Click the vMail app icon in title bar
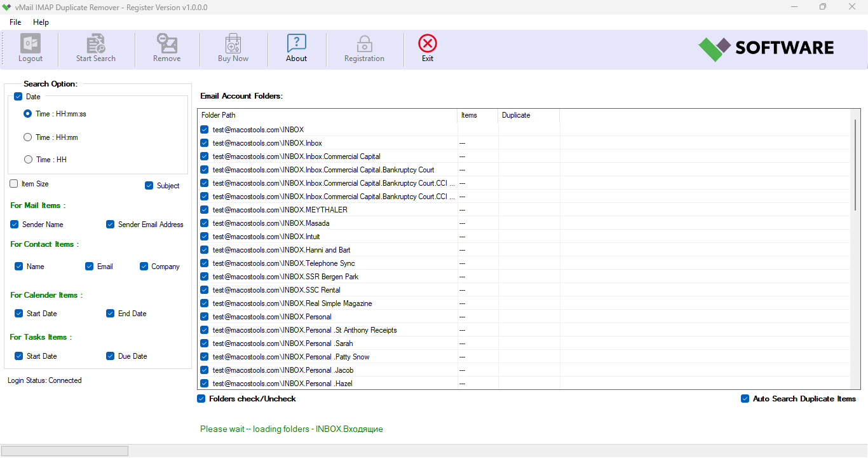Screen dimensions: 868x458 tap(7, 7)
